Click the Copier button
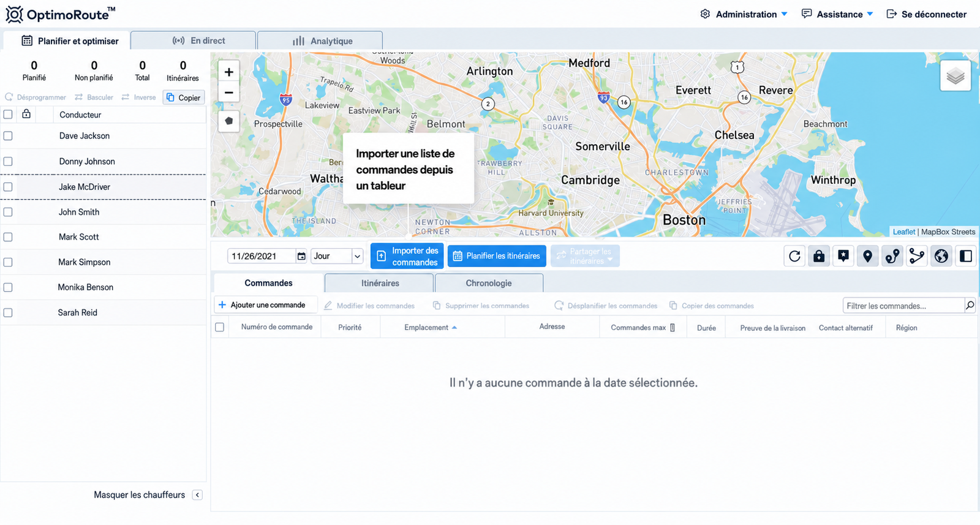Image resolution: width=980 pixels, height=525 pixels. tap(184, 97)
